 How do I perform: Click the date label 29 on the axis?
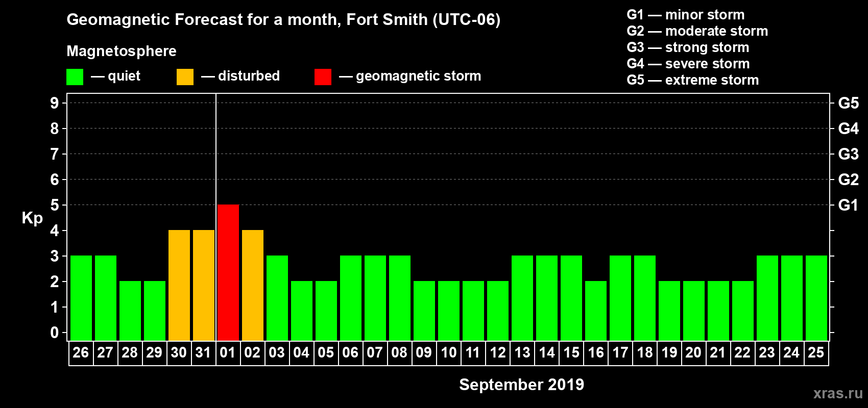point(154,353)
